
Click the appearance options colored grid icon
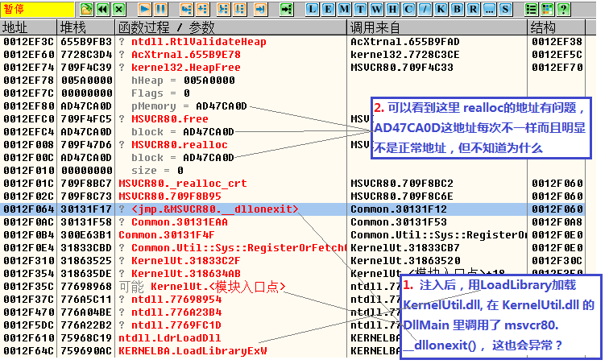point(547,9)
